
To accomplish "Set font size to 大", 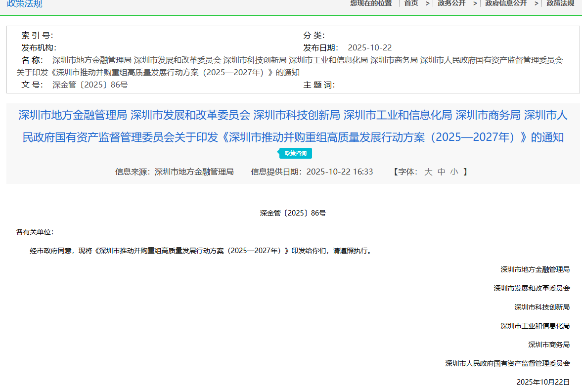I will tap(428, 172).
